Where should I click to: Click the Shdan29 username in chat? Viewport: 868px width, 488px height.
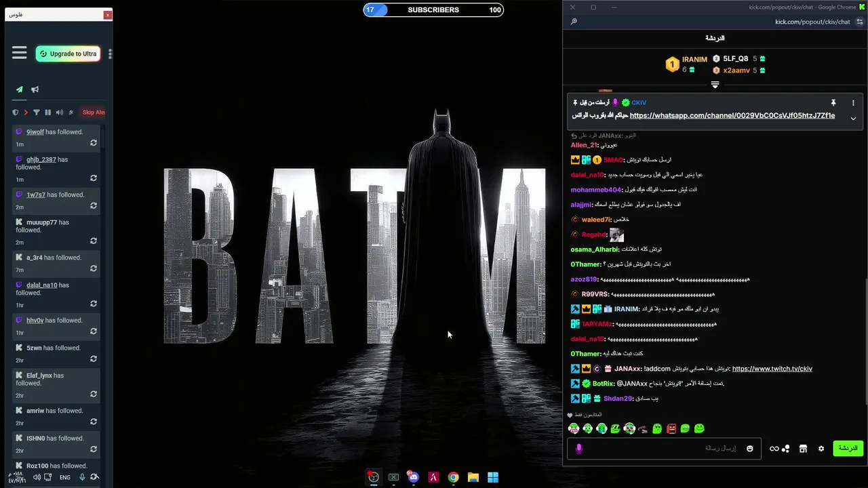click(x=618, y=399)
